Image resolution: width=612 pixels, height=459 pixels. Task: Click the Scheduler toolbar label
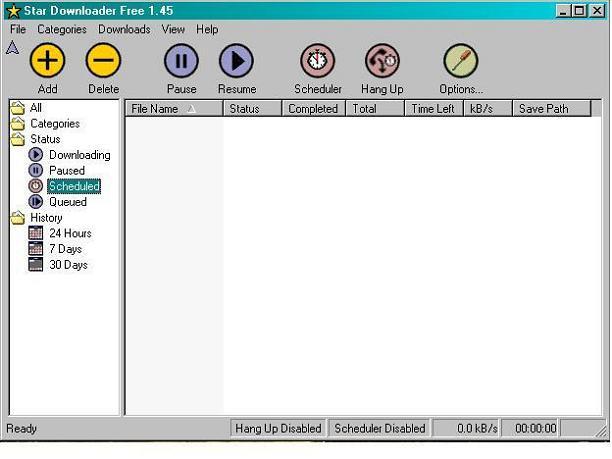click(318, 89)
